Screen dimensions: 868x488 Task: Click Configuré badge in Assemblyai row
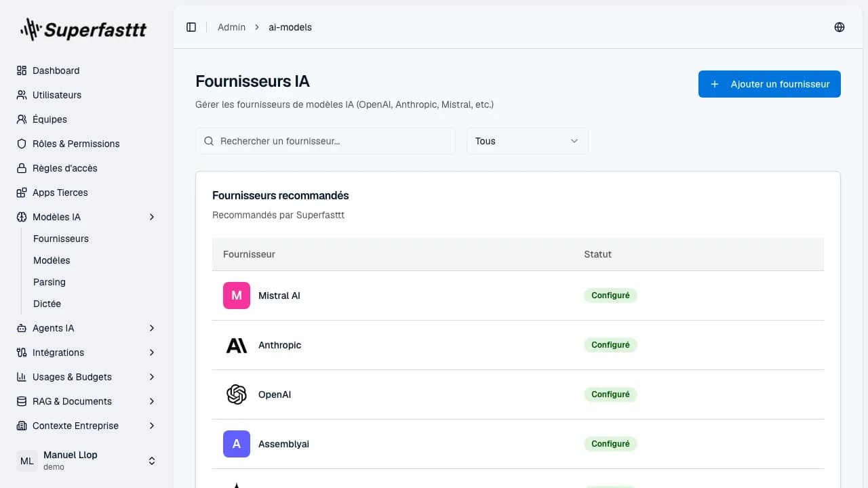(610, 444)
